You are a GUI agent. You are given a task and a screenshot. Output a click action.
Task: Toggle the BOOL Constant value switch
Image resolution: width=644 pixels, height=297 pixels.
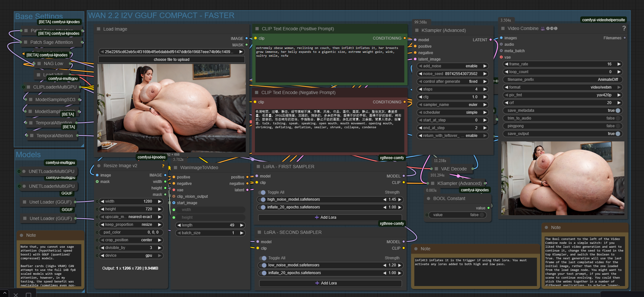482,215
